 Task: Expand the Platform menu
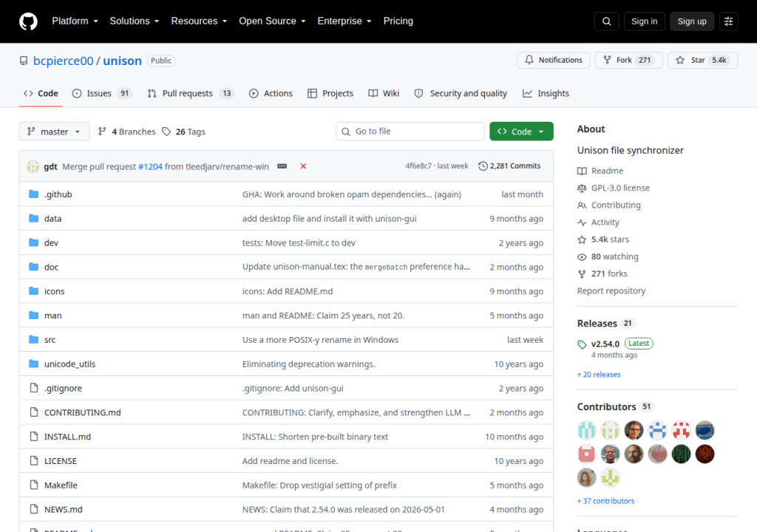click(x=75, y=21)
